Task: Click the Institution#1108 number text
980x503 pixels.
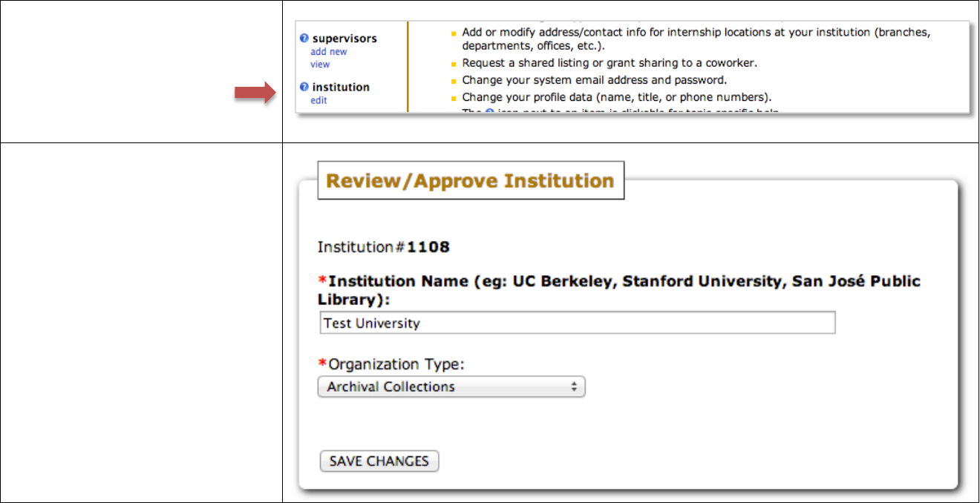Action: tap(428, 247)
